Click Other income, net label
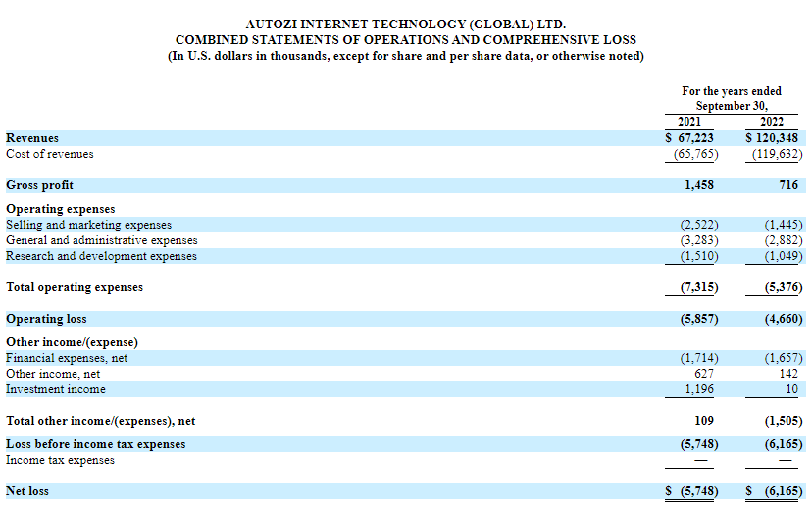 53,374
